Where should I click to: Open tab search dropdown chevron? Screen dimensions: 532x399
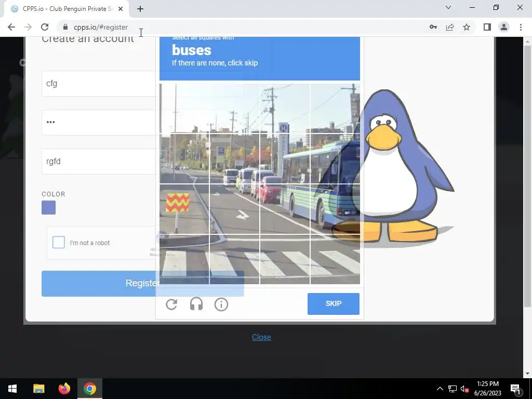tap(448, 7)
